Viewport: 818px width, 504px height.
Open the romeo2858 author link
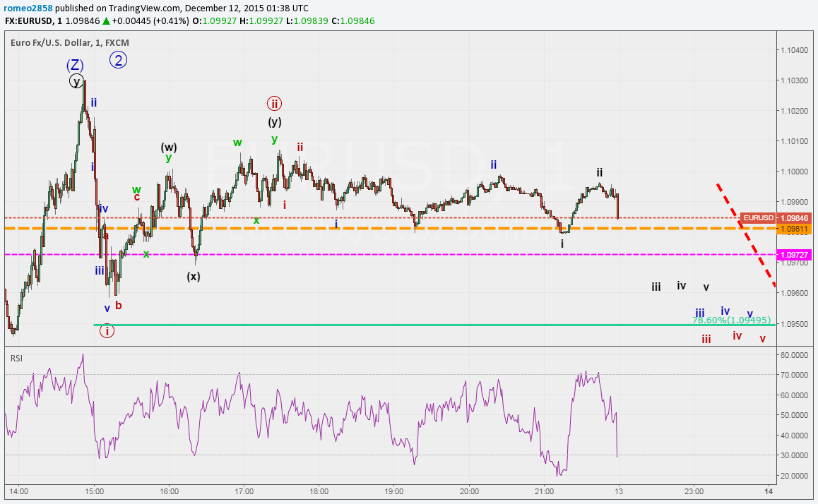pyautogui.click(x=28, y=8)
